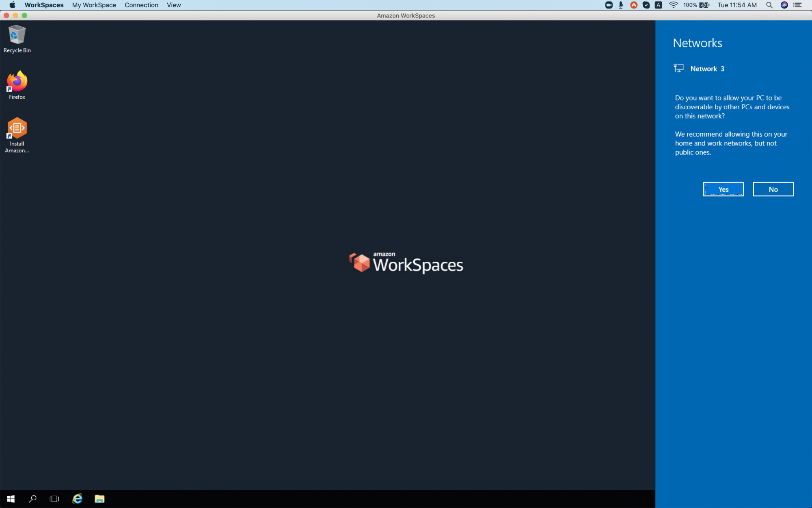Open the My WorkSpace menu

point(94,5)
